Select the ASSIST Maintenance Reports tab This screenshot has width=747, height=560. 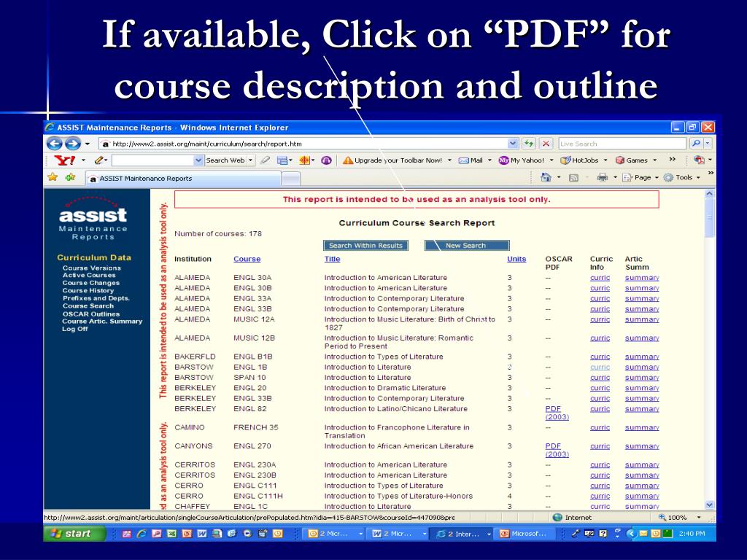point(183,179)
